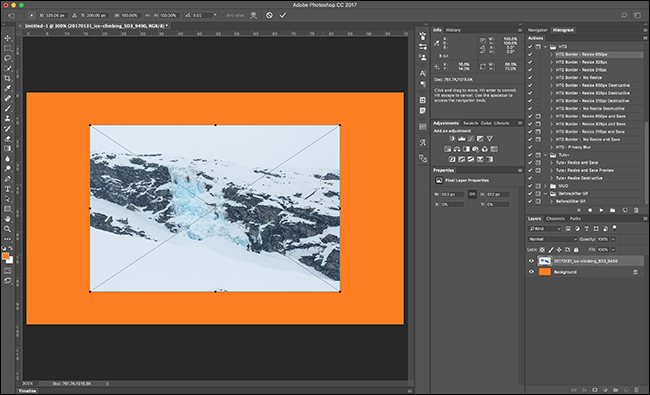Switch to the Navigator tab
The height and width of the screenshot is (395, 650).
pos(538,30)
